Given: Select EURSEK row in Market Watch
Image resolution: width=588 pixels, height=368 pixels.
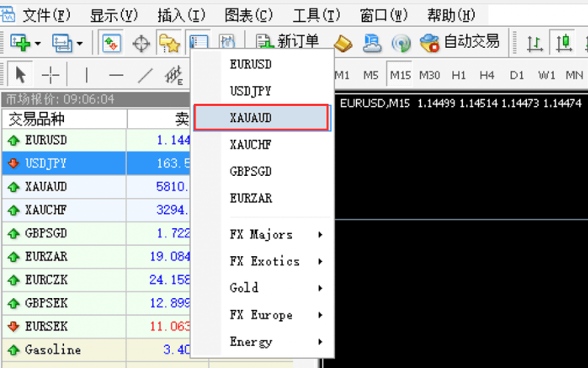Looking at the screenshot, I should coord(96,326).
